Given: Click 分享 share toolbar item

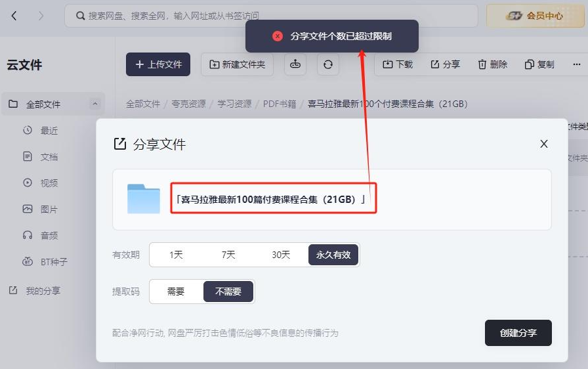Looking at the screenshot, I should [445, 64].
